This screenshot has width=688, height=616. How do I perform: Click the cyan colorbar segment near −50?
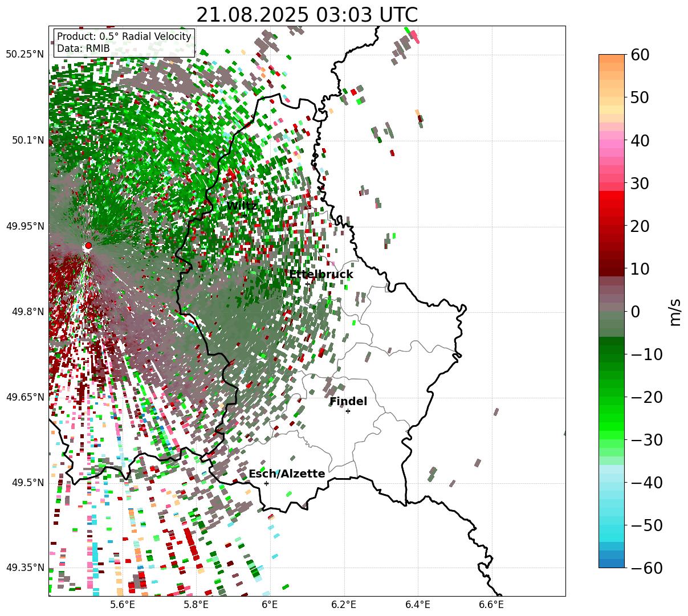click(x=611, y=529)
